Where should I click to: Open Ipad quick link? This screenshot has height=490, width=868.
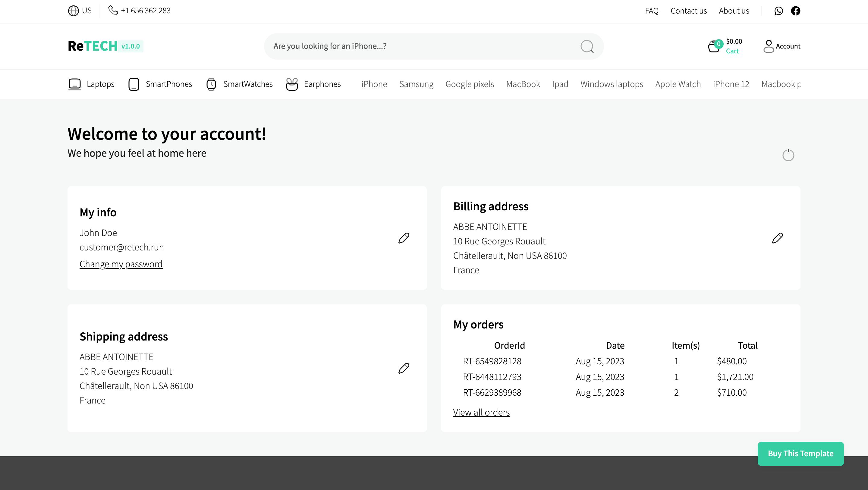(x=560, y=84)
